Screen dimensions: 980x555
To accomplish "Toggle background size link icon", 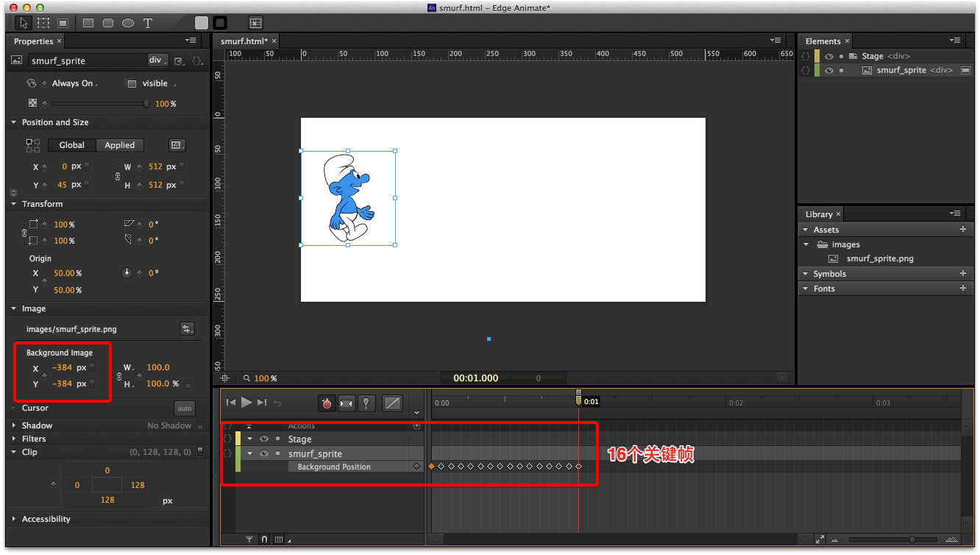I will (x=118, y=376).
